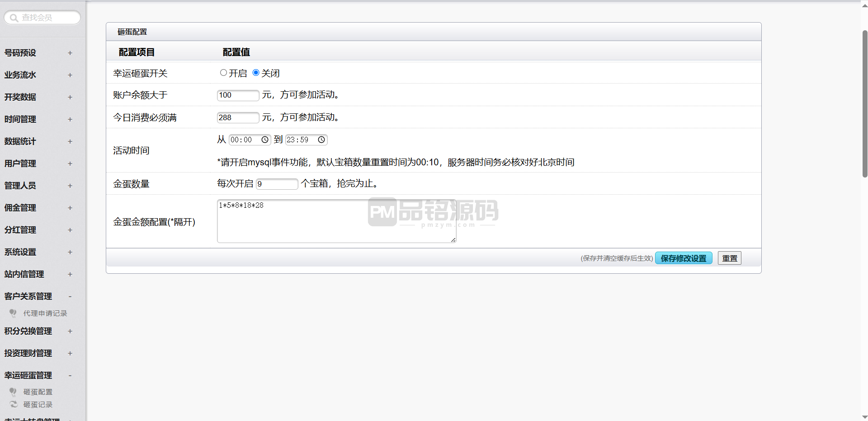
Task: Select the 开启 radio button
Action: 223,73
